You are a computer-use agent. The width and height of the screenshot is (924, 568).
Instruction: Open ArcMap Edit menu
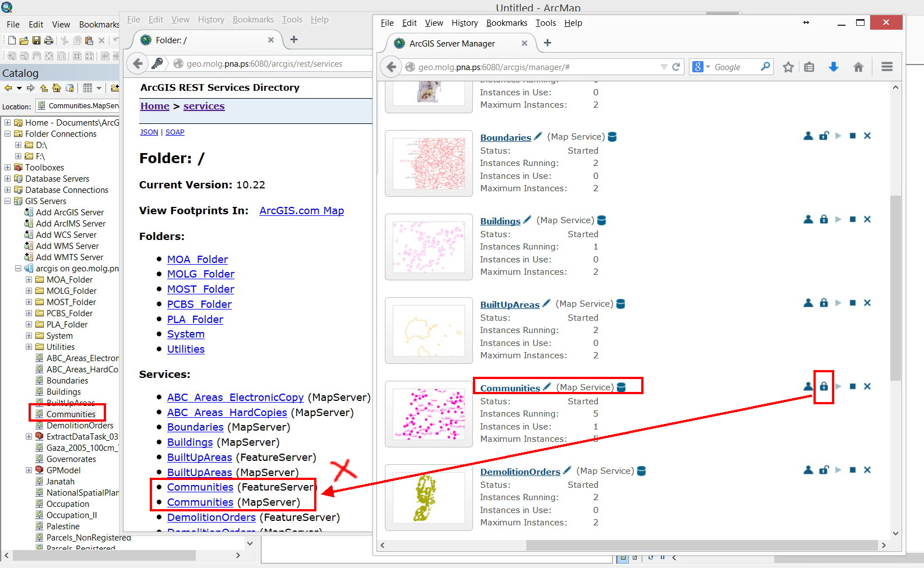pyautogui.click(x=36, y=25)
